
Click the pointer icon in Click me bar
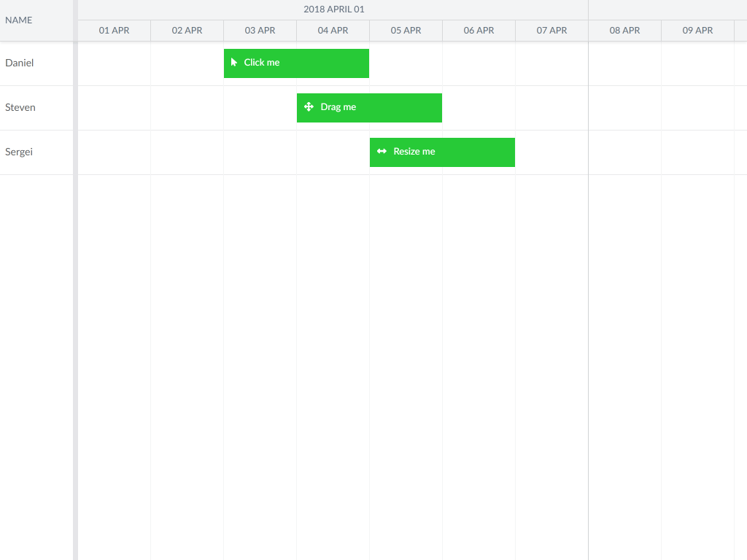234,63
